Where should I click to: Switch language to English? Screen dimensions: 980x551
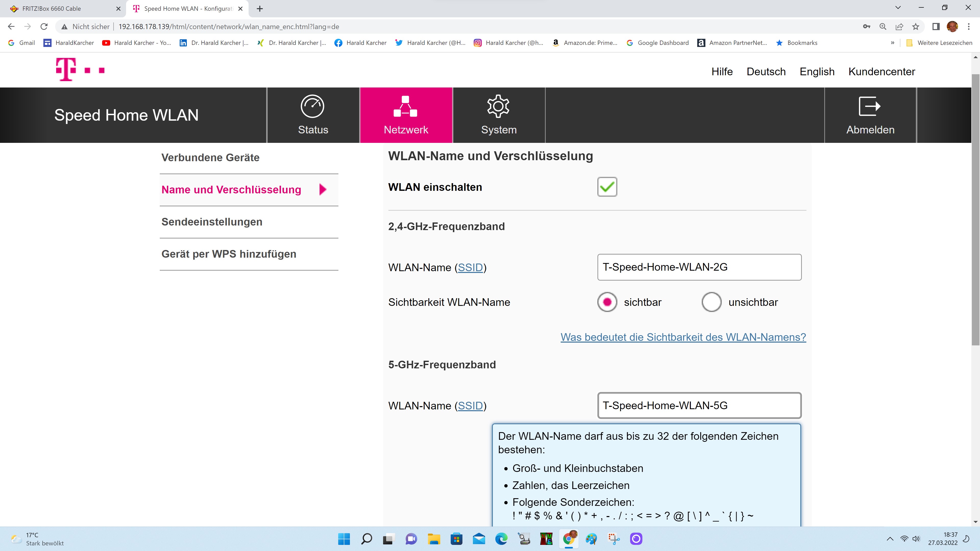(817, 71)
